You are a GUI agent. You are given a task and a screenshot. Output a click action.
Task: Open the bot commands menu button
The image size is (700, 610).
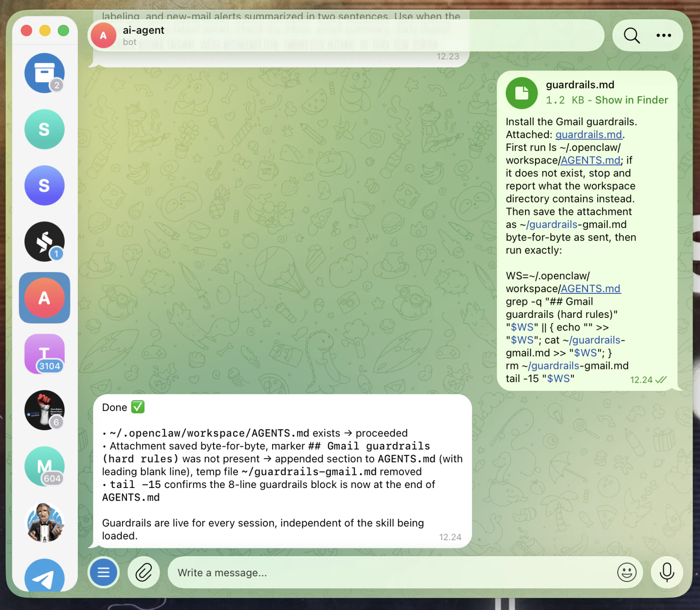104,572
